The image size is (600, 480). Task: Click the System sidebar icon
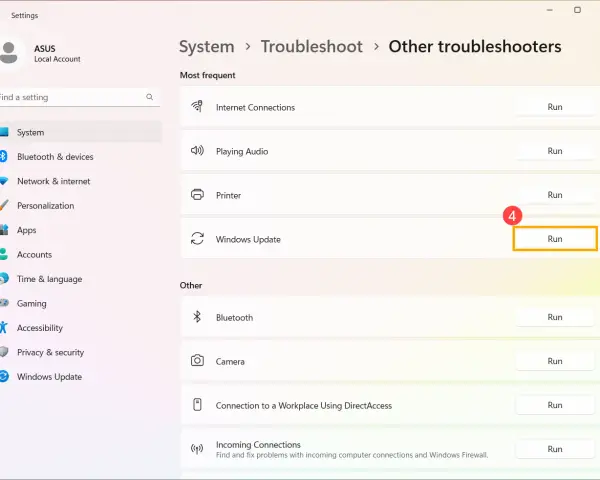click(4, 132)
